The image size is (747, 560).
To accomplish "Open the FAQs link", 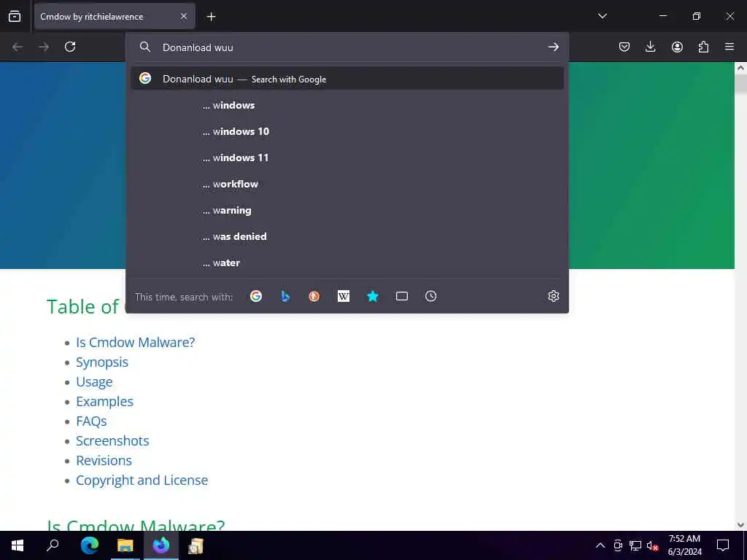I will (x=91, y=421).
